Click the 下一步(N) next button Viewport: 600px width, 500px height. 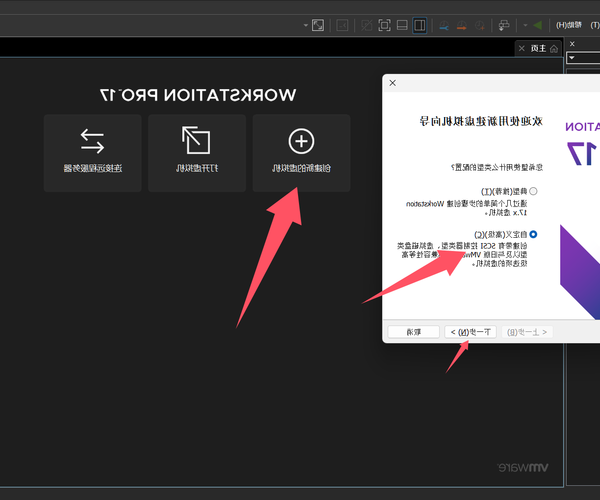click(470, 332)
